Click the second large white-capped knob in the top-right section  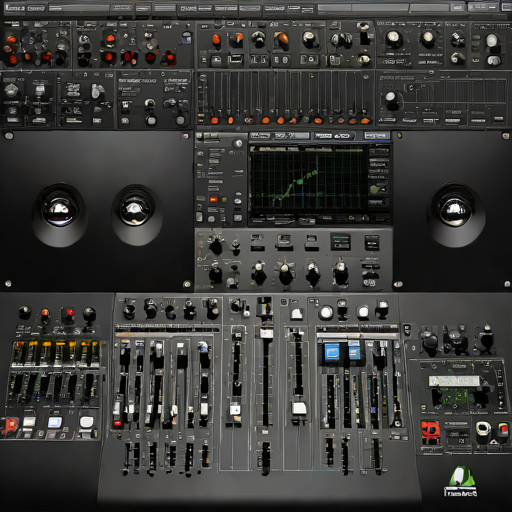[x=427, y=37]
